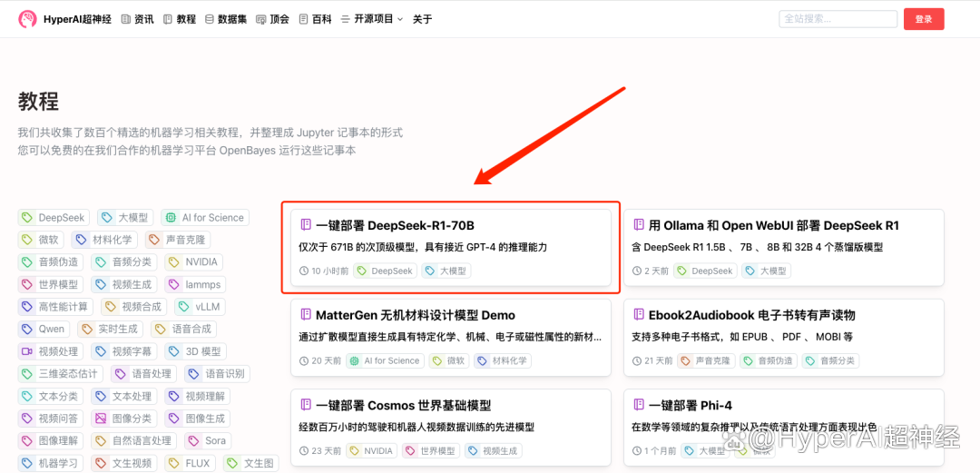Choose the 视频理解 tag
The image size is (980, 473).
198,396
